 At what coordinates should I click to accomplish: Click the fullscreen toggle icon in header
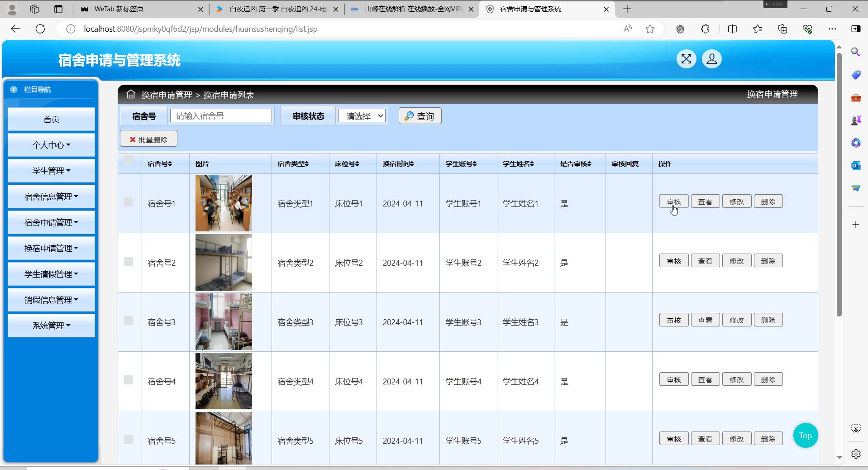[x=686, y=59]
